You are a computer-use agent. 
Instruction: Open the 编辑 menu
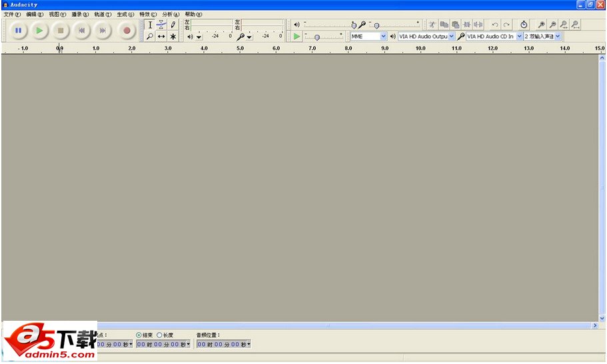[35, 15]
